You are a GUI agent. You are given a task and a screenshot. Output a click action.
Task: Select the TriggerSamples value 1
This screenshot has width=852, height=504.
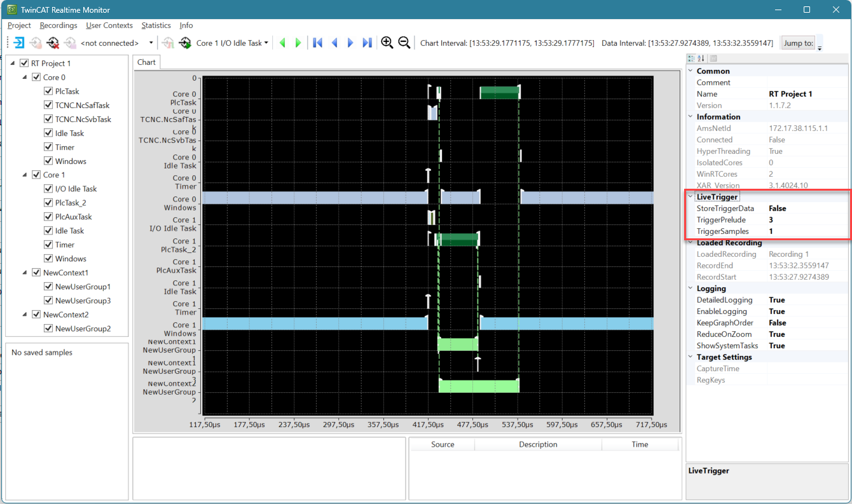771,231
